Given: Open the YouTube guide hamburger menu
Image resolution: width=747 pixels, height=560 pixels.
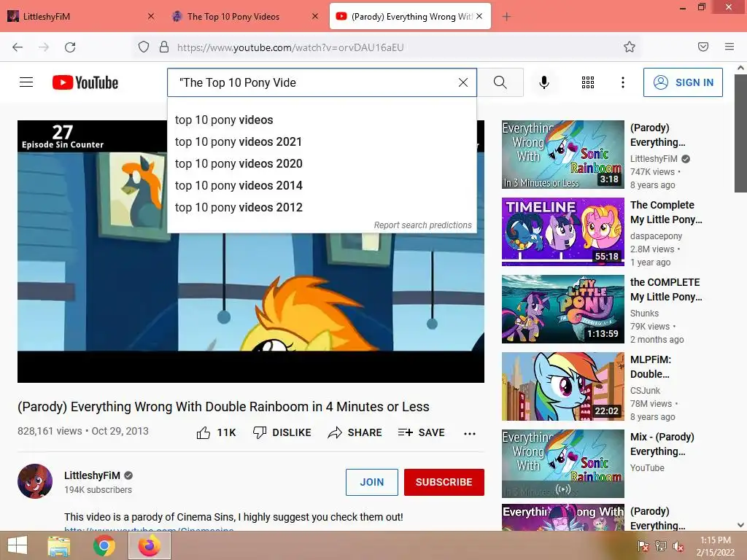Looking at the screenshot, I should click(26, 82).
